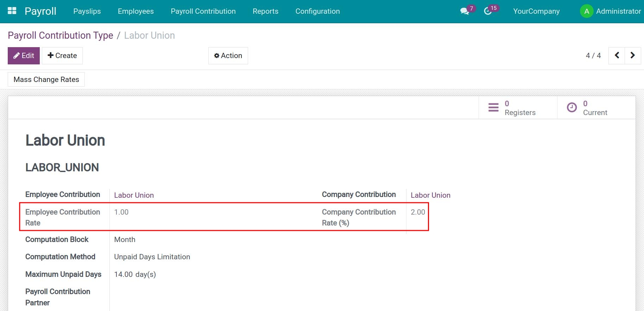Go to previous record with left arrow

[617, 56]
